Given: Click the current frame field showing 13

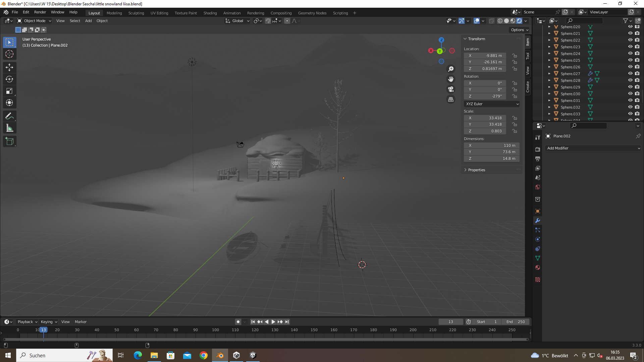Looking at the screenshot, I should 450,322.
